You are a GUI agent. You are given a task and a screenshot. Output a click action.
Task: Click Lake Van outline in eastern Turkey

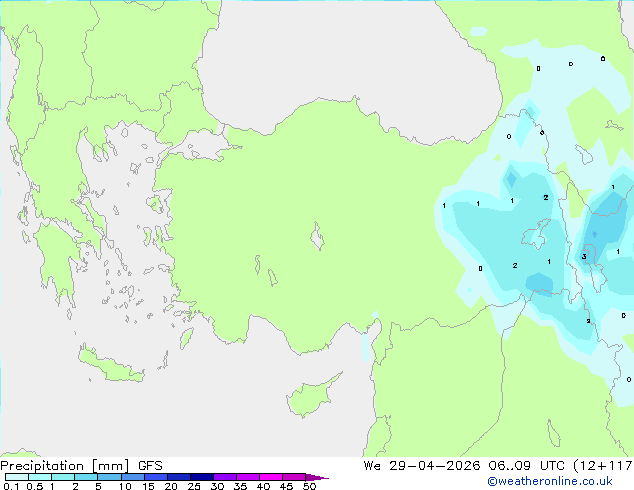point(536,234)
